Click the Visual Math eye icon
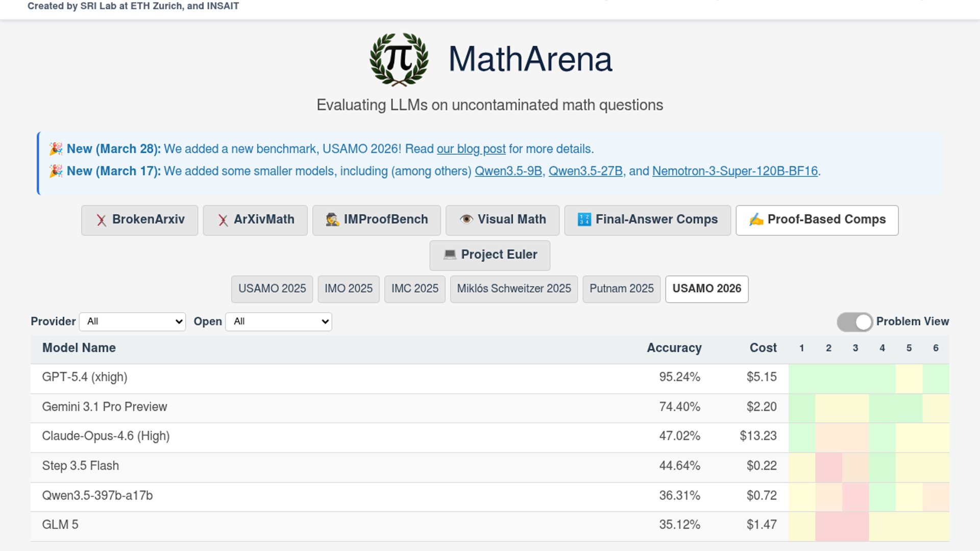The height and width of the screenshot is (551, 980). (x=466, y=219)
